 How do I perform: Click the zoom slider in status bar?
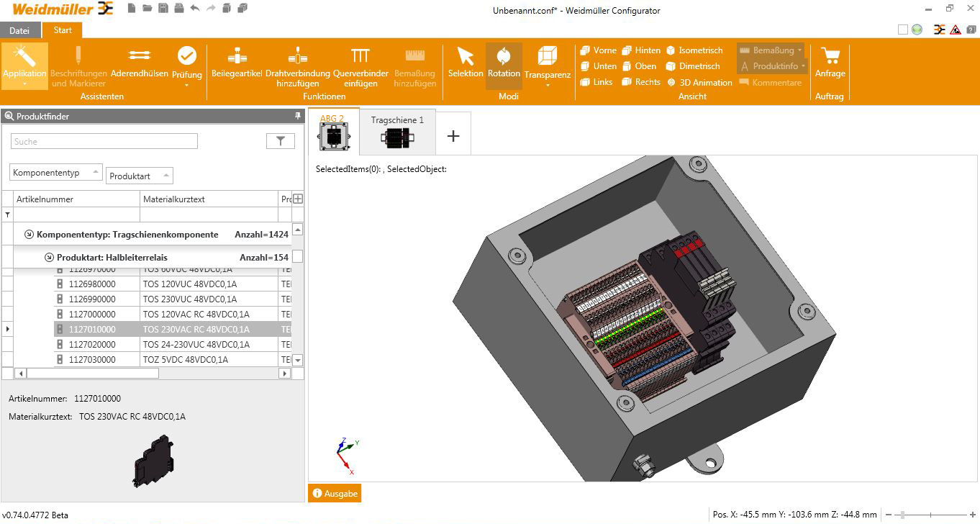[903, 515]
